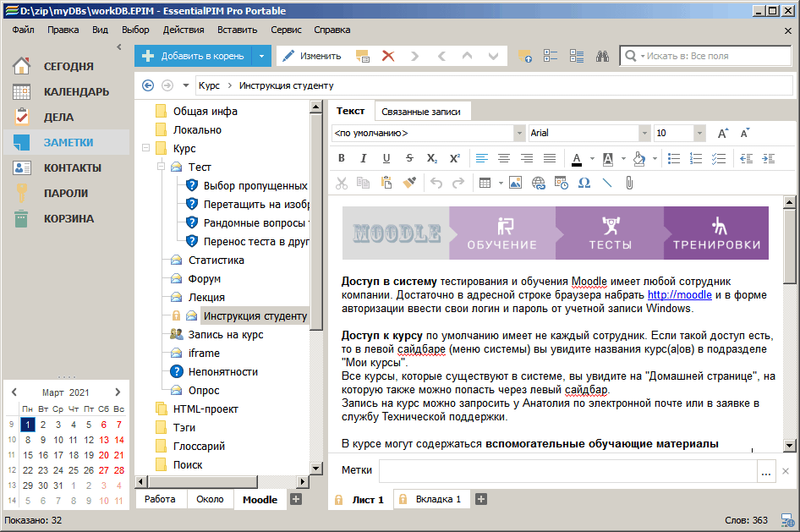The width and height of the screenshot is (800, 532).
Task: Open font color dropdown arrow
Action: (592, 159)
